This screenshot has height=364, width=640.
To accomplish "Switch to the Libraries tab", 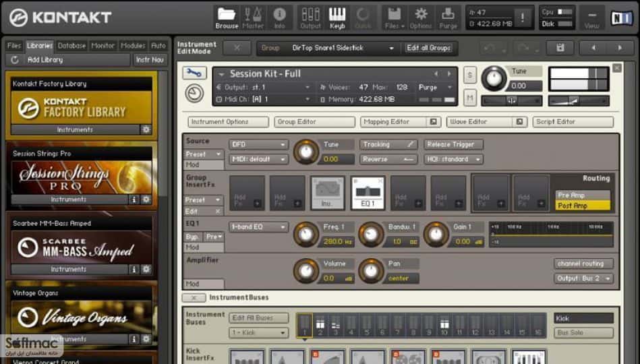I will click(40, 45).
